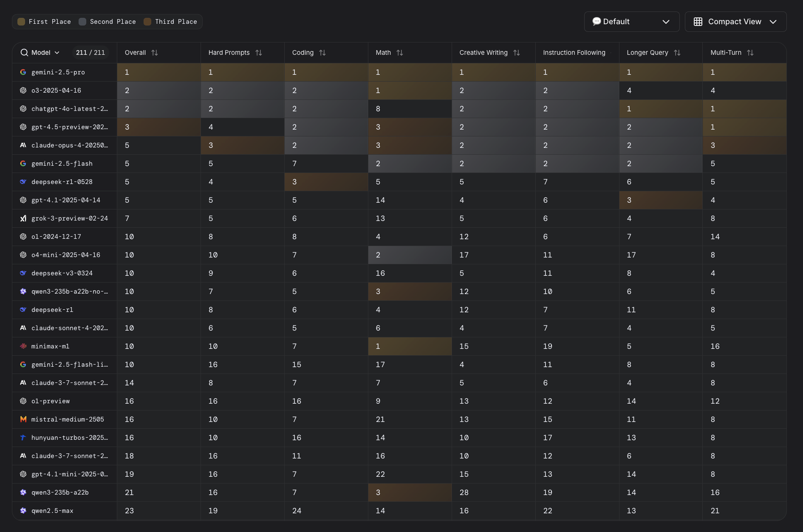Click the Google icon beside gemini-2.5-flash-lite
803x532 pixels.
23,365
